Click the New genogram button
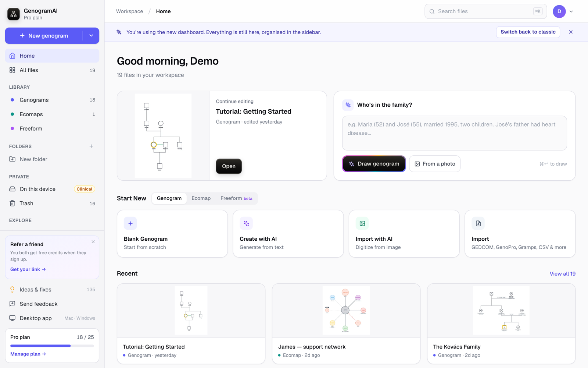Screen dimensions: 588x368 (x=44, y=36)
